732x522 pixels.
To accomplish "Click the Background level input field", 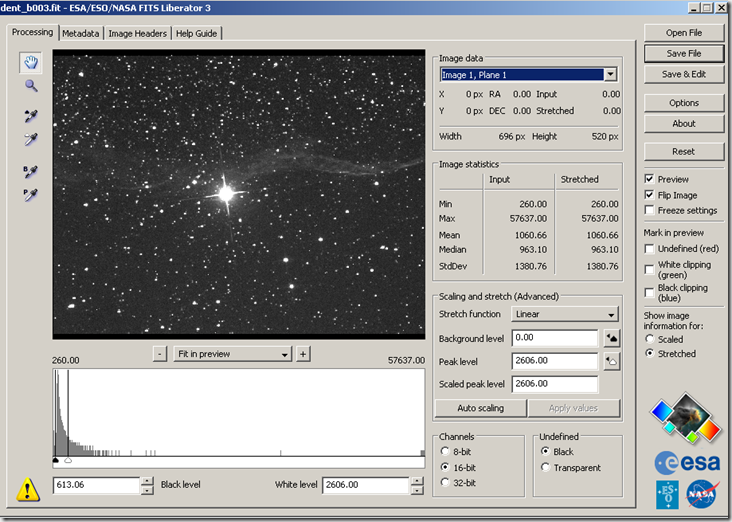I will click(x=555, y=338).
